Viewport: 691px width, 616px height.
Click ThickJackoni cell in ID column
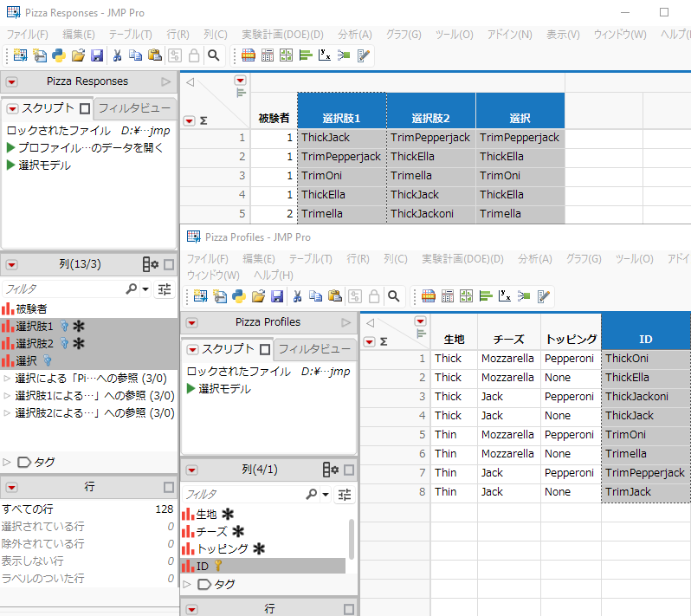[646, 397]
